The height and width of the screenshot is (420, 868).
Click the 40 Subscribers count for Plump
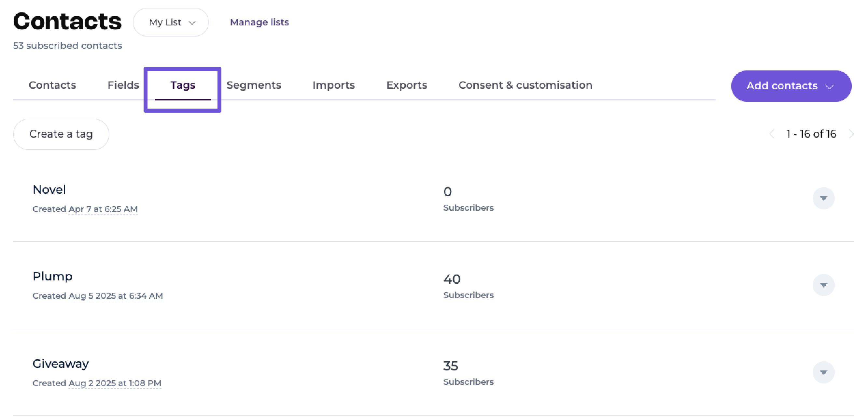pos(452,279)
